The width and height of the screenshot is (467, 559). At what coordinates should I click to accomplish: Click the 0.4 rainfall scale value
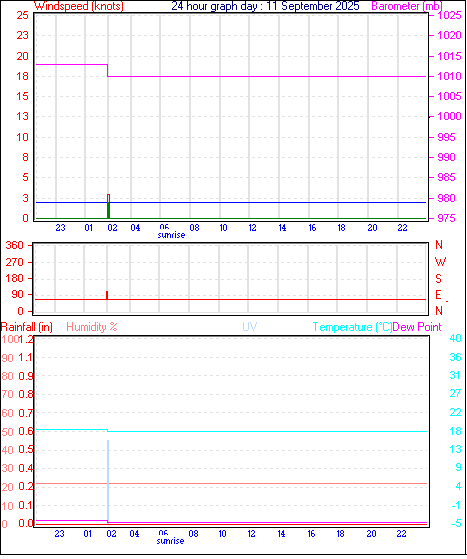click(25, 468)
